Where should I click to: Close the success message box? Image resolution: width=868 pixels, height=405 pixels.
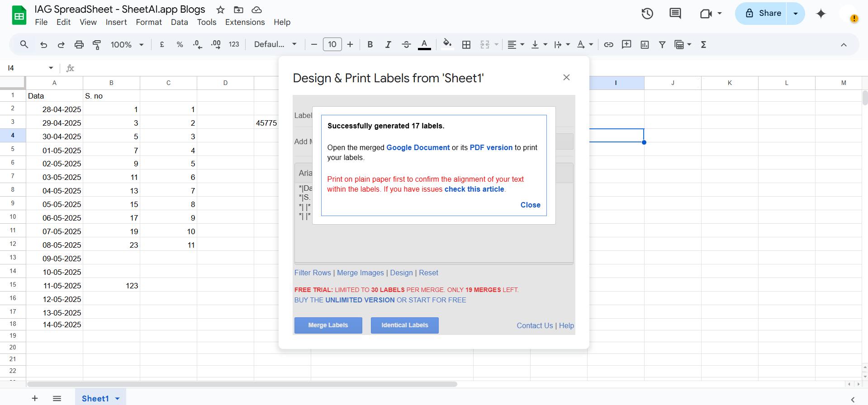pos(530,205)
